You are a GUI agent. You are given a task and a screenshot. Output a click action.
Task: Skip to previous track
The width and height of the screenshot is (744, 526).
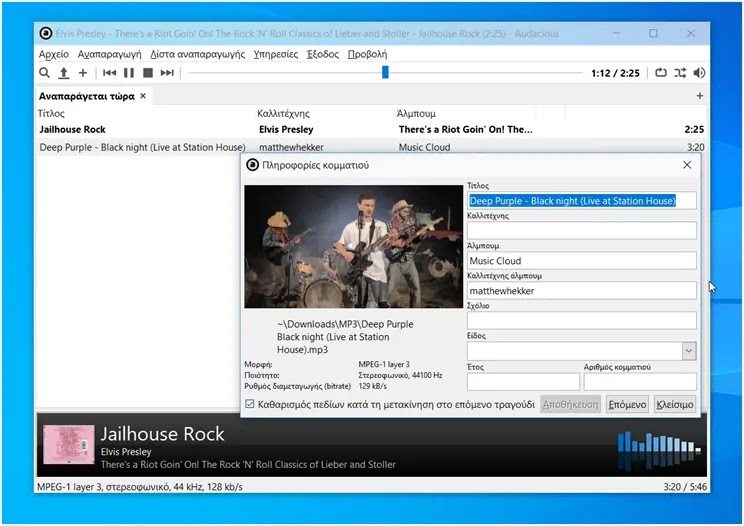click(110, 73)
